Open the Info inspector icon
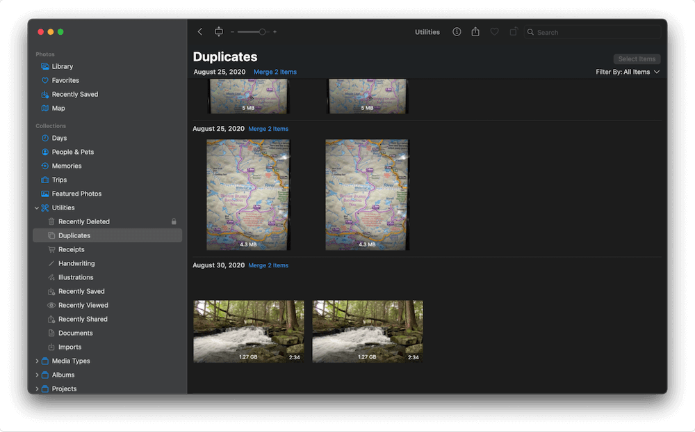The width and height of the screenshot is (695, 432). pos(457,32)
